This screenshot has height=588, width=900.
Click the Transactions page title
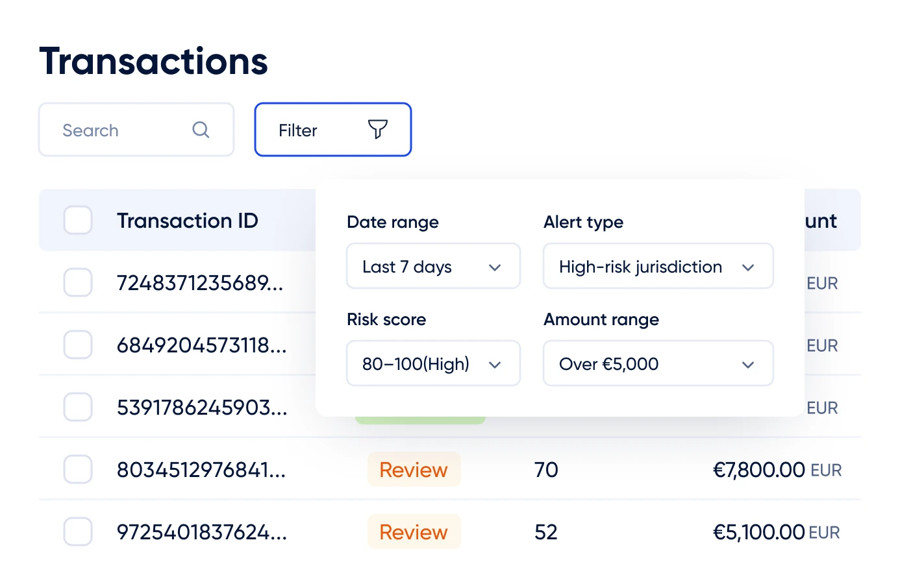[153, 60]
